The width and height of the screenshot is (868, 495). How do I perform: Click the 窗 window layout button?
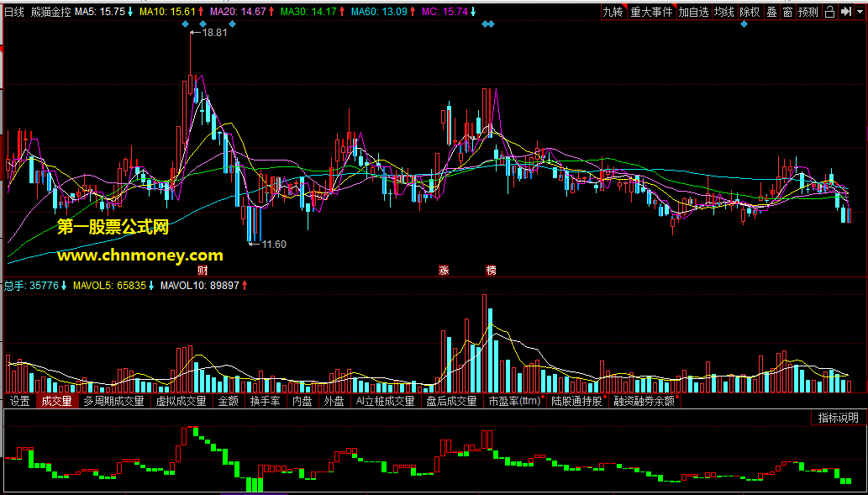787,12
